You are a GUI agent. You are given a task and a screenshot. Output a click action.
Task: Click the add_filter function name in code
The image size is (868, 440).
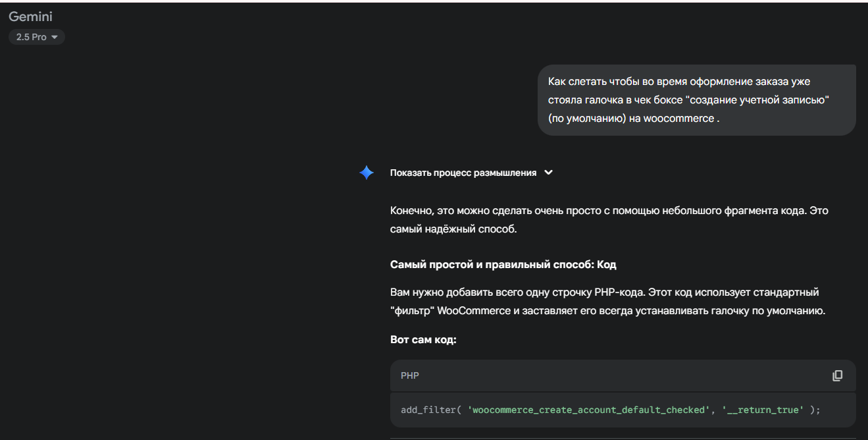pos(428,410)
